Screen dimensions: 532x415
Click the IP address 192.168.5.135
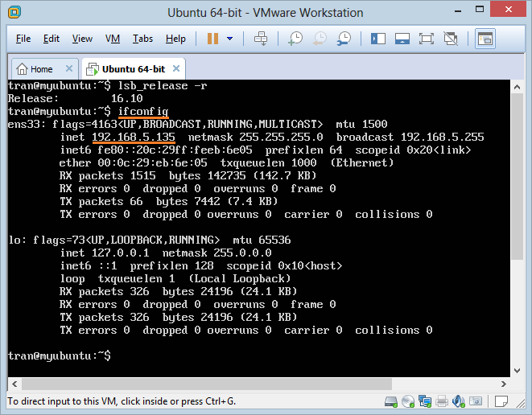134,137
